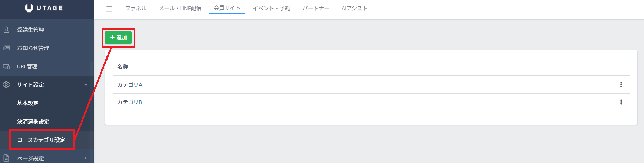
Task: Open 決済連携設定 in the sidebar
Action: pos(33,121)
